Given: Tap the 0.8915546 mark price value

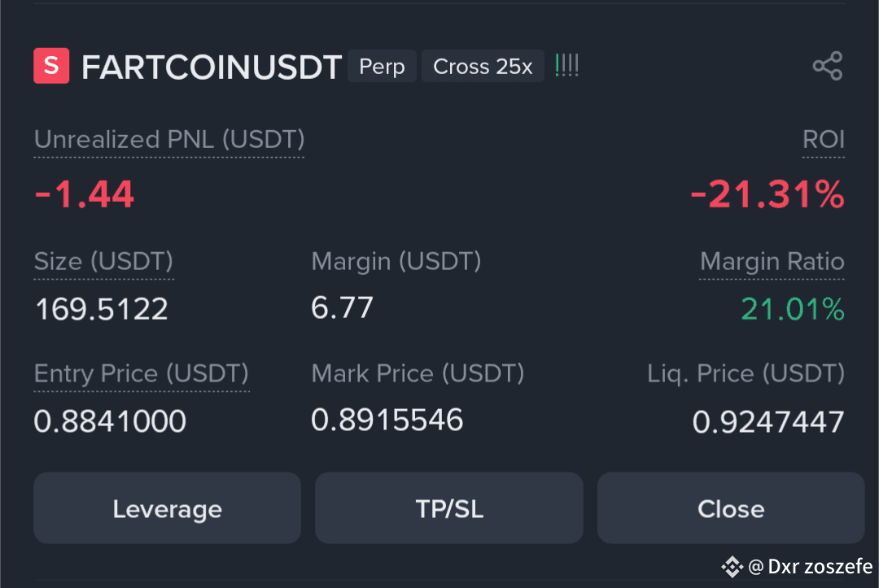Looking at the screenshot, I should click(x=387, y=420).
